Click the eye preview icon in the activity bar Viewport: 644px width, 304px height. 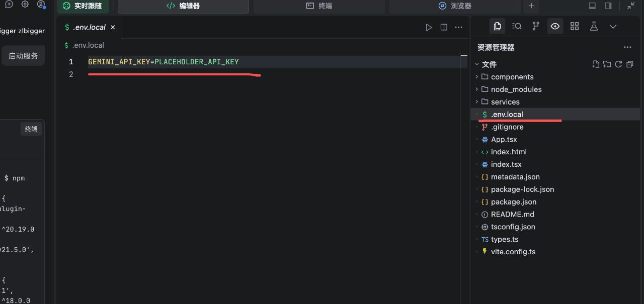click(x=555, y=26)
